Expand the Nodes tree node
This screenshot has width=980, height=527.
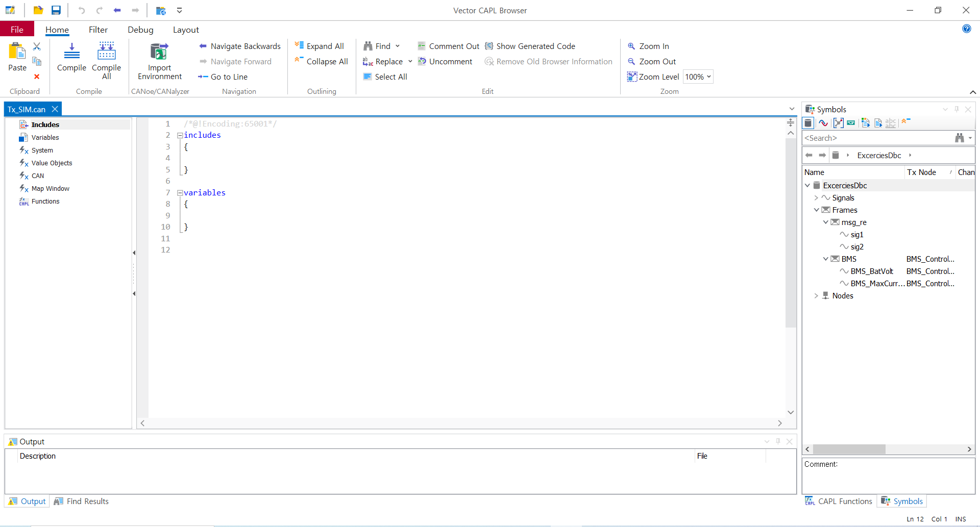coord(816,296)
